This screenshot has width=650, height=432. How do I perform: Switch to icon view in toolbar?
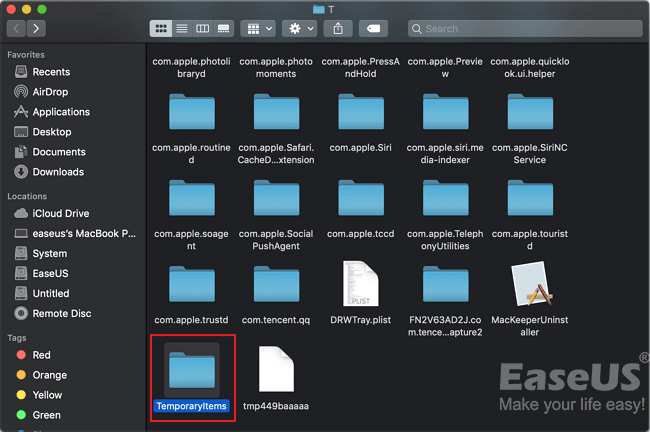[160, 28]
